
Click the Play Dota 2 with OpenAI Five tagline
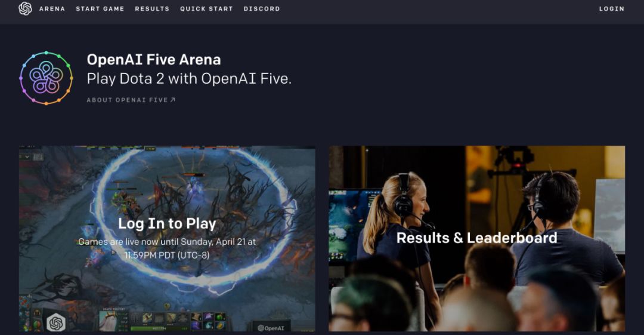tap(189, 79)
